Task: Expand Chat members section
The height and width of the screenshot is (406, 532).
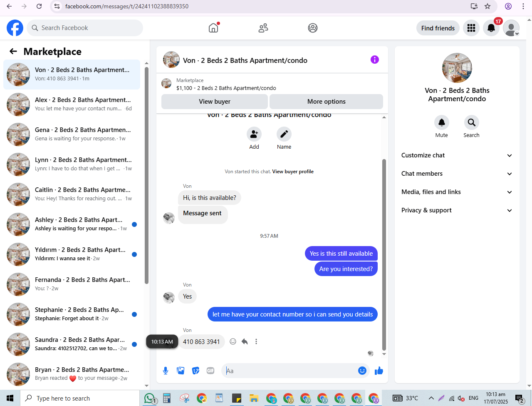Action: (457, 174)
